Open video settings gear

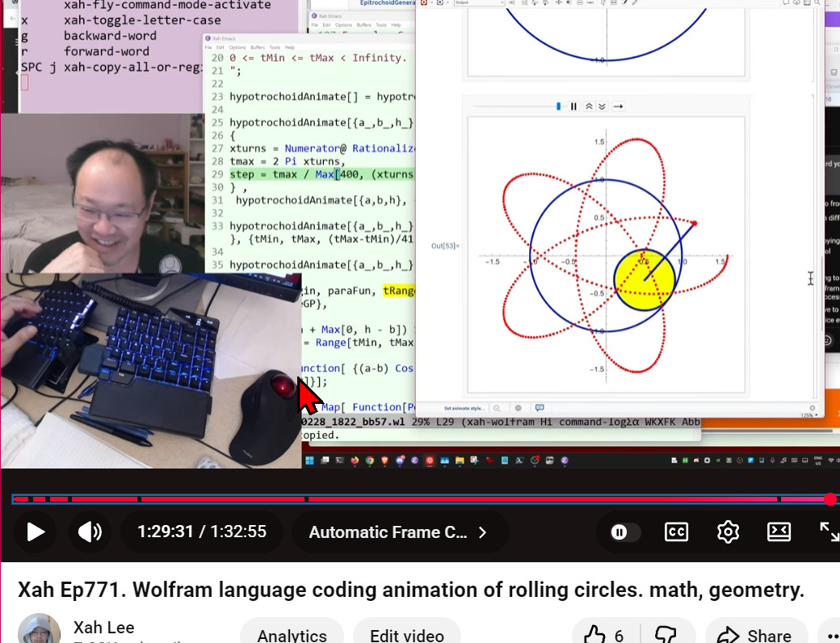pyautogui.click(x=728, y=532)
